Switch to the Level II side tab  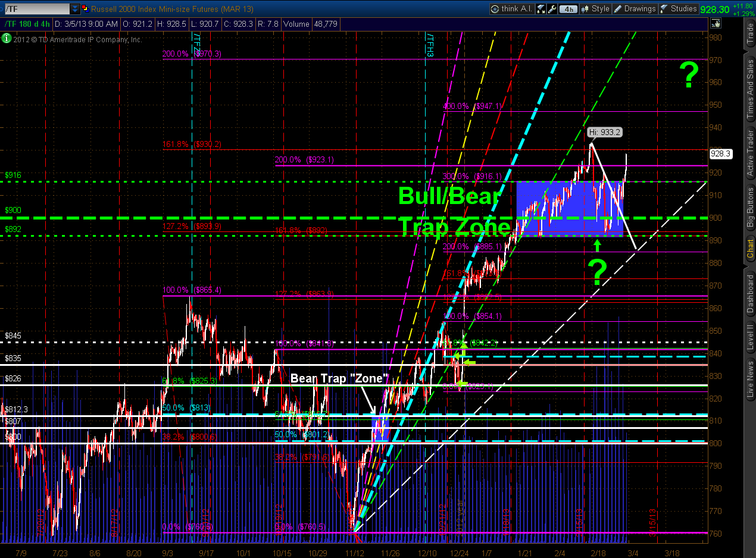(750, 337)
